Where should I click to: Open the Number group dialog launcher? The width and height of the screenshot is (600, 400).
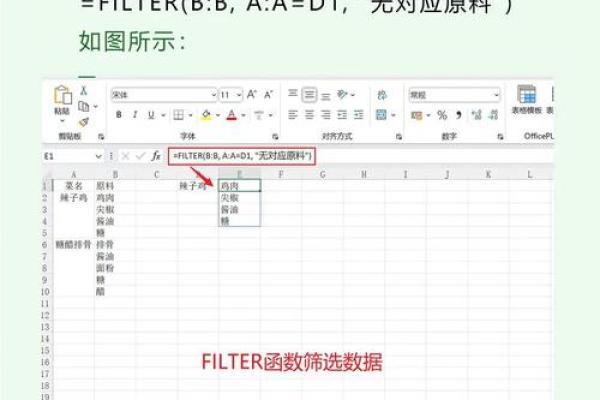click(x=500, y=137)
